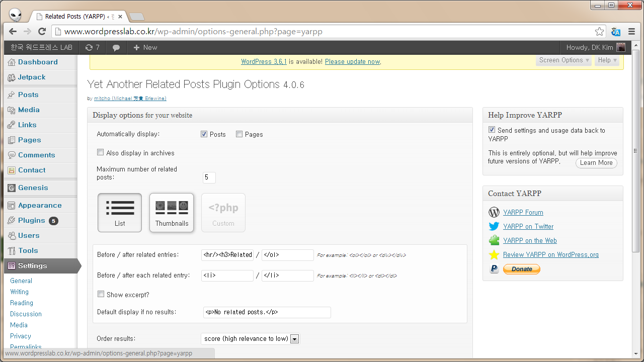Choose the Thumbnails display format icon
Image resolution: width=644 pixels, height=362 pixels.
(172, 213)
